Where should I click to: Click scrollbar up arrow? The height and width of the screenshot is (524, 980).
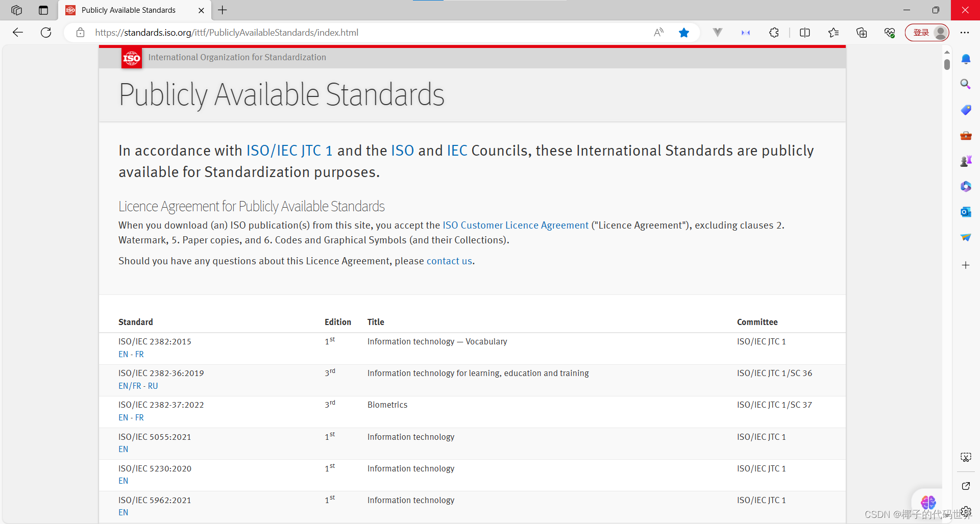[947, 52]
